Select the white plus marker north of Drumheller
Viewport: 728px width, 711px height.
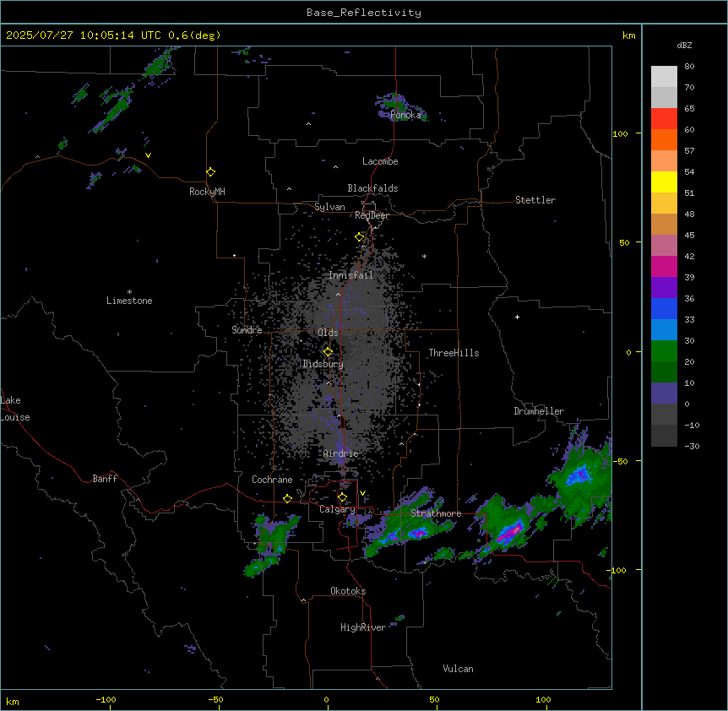tap(517, 317)
